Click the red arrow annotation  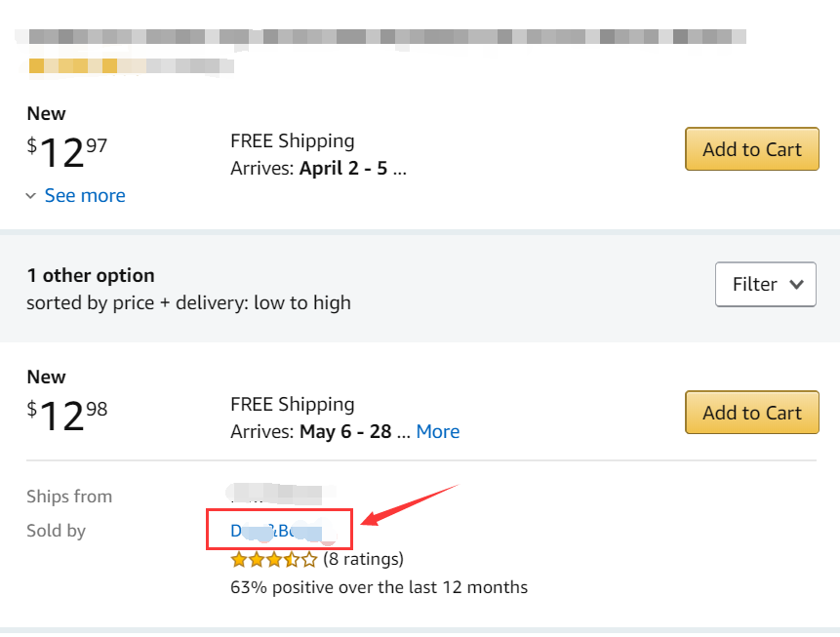(x=410, y=502)
